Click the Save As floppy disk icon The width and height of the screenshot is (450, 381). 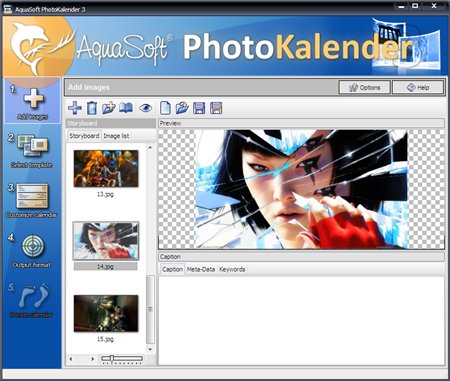pyautogui.click(x=216, y=108)
